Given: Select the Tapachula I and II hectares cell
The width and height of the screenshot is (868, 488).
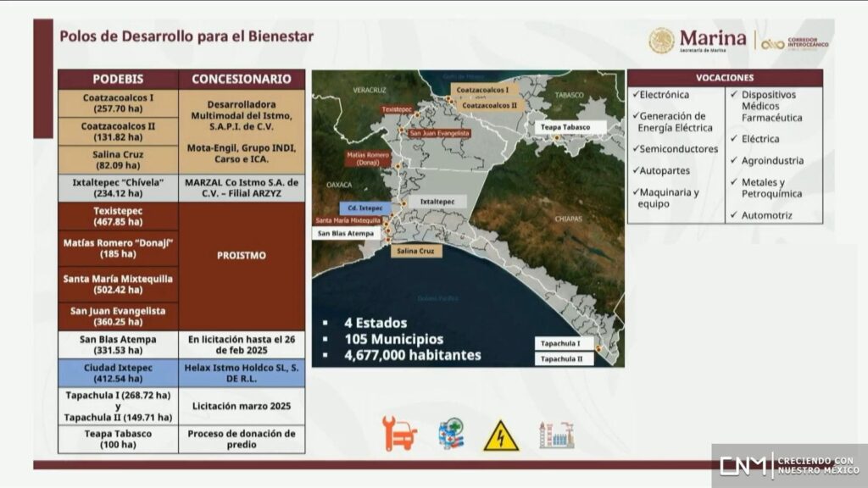Looking at the screenshot, I should point(118,407).
